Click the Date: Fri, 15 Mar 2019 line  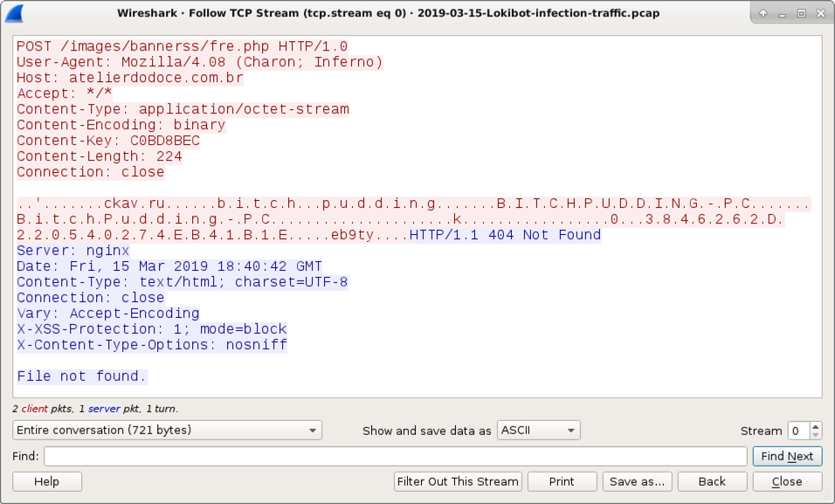[x=169, y=266]
